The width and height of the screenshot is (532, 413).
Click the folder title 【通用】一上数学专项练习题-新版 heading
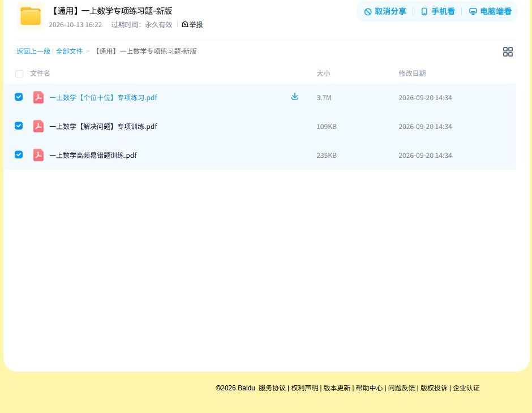(111, 11)
